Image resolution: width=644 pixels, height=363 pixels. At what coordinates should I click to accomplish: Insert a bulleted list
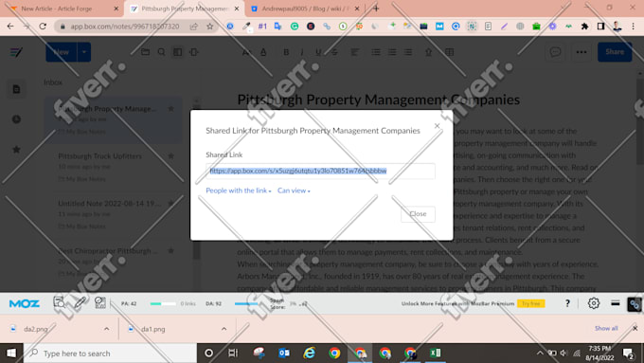[x=375, y=52]
